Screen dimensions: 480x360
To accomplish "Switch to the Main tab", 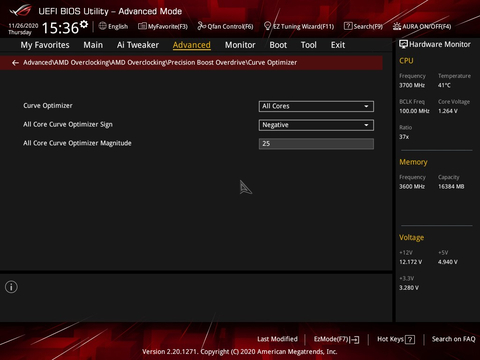I will (93, 45).
